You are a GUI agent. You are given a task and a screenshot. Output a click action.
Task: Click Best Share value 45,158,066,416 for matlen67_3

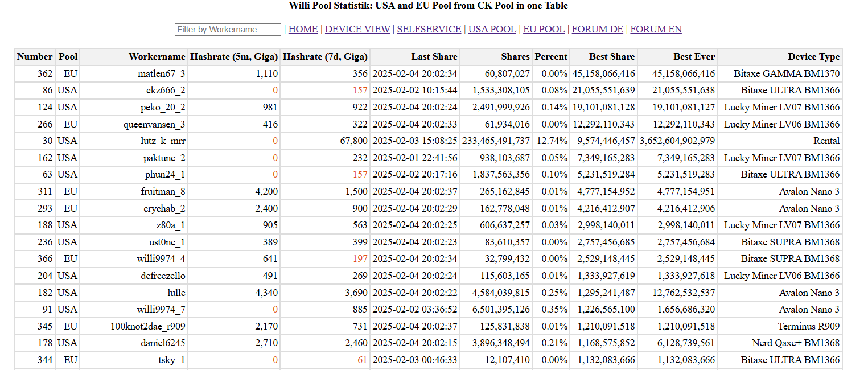603,73
